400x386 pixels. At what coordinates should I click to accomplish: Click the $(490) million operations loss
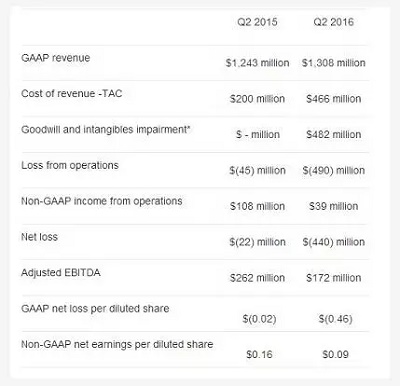point(334,171)
